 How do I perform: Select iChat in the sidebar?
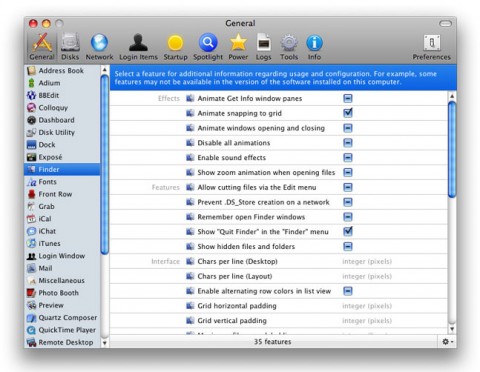point(62,231)
